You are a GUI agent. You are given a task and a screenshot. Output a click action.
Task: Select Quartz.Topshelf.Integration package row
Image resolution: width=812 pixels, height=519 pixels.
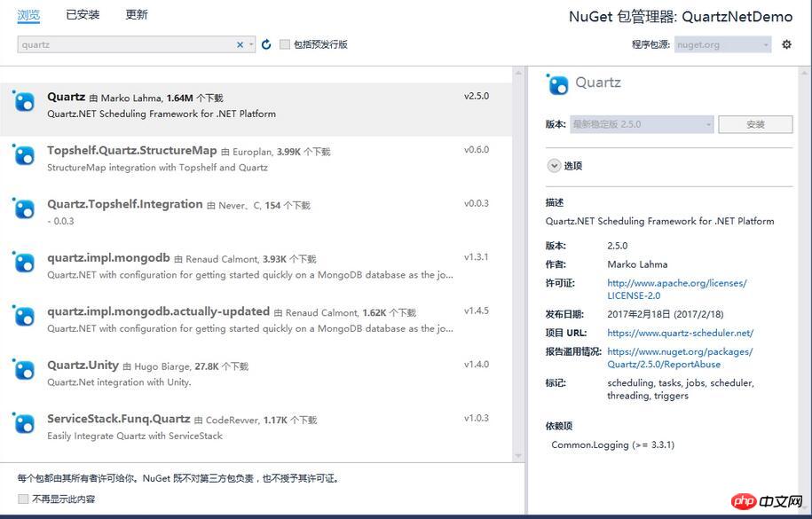coord(256,216)
